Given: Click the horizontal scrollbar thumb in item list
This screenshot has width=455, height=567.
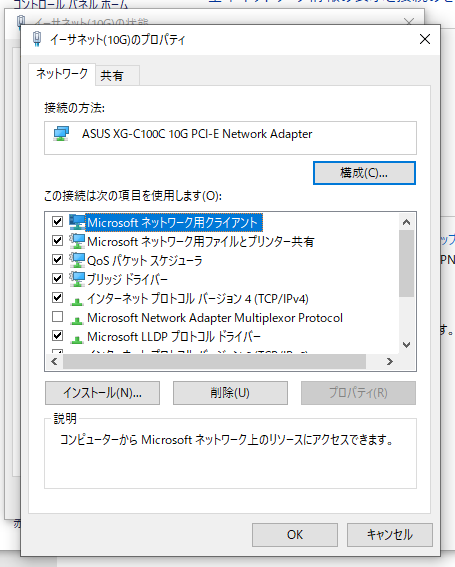Looking at the screenshot, I should pyautogui.click(x=214, y=362).
